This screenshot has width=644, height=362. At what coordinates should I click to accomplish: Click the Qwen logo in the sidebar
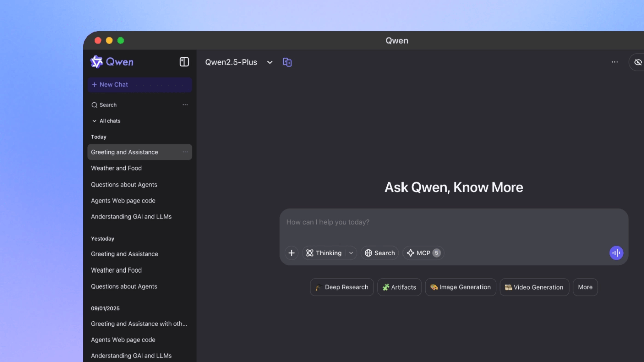[112, 62]
